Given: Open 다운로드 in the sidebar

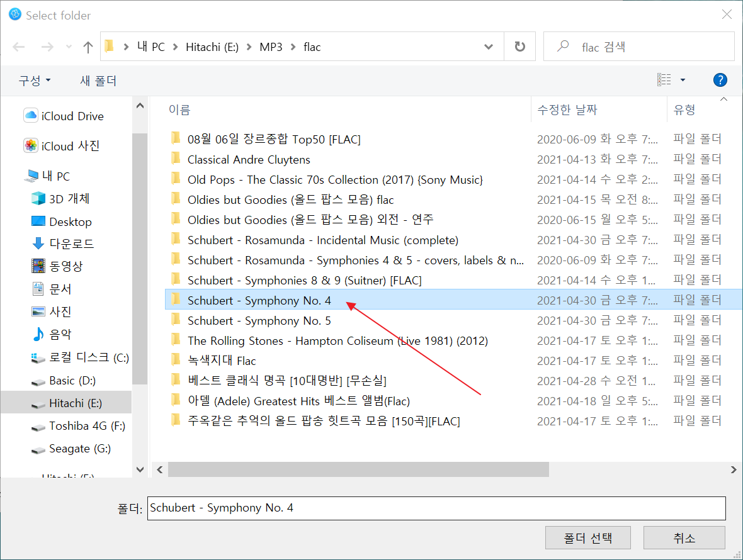Looking at the screenshot, I should 62,244.
